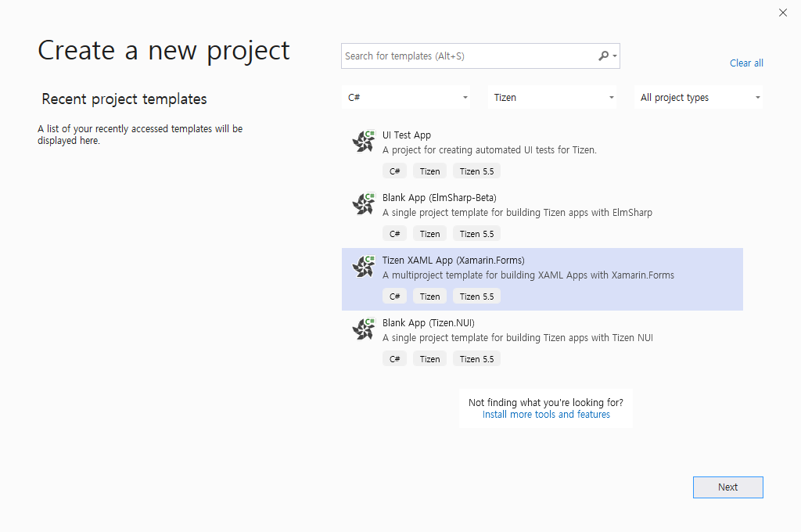Select the UI Test App template title
The image size is (801, 532).
[407, 135]
